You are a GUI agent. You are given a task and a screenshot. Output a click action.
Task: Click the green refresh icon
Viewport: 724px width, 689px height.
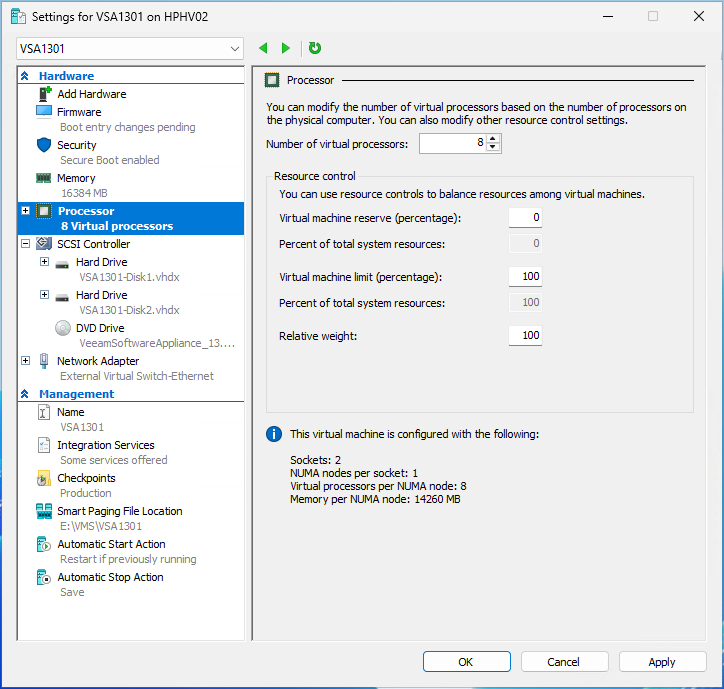[315, 48]
